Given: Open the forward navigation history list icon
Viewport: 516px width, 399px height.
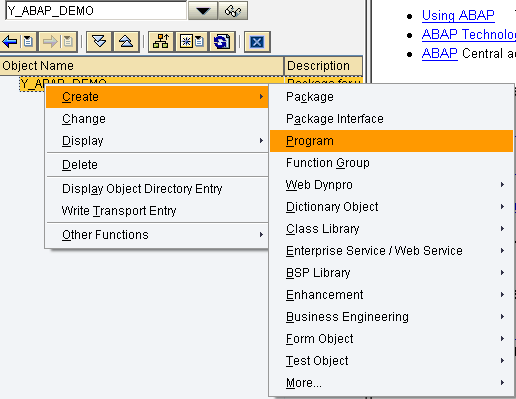Looking at the screenshot, I should click(68, 42).
